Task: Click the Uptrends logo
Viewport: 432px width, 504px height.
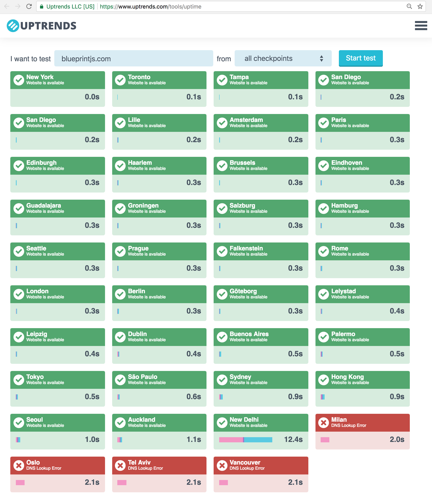Action: (x=42, y=26)
